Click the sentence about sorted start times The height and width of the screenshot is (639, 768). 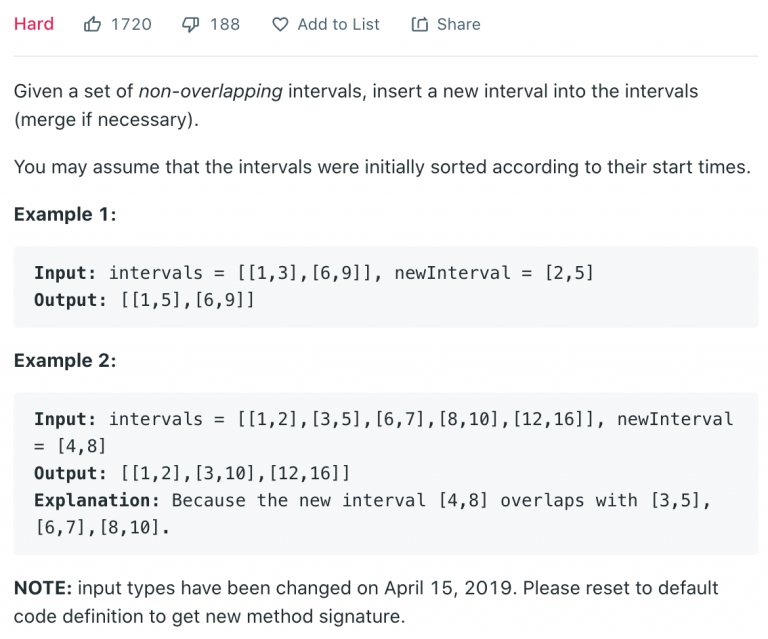coord(382,167)
